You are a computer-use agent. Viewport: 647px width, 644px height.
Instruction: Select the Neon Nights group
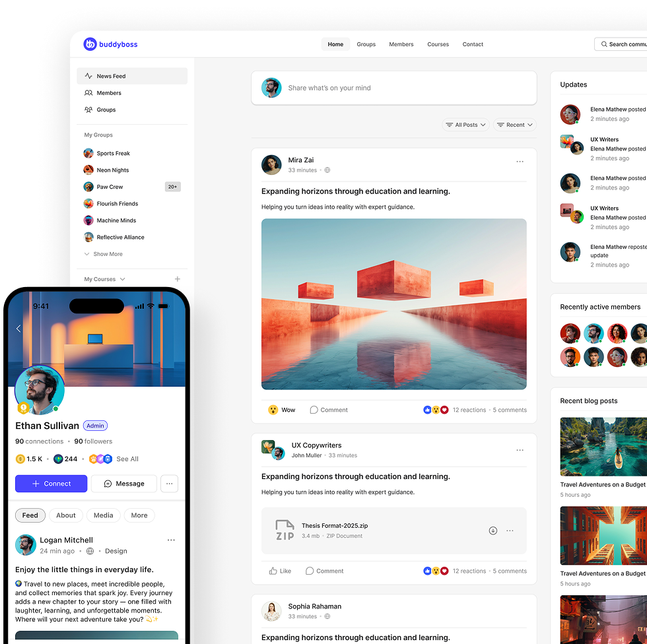coord(106,170)
